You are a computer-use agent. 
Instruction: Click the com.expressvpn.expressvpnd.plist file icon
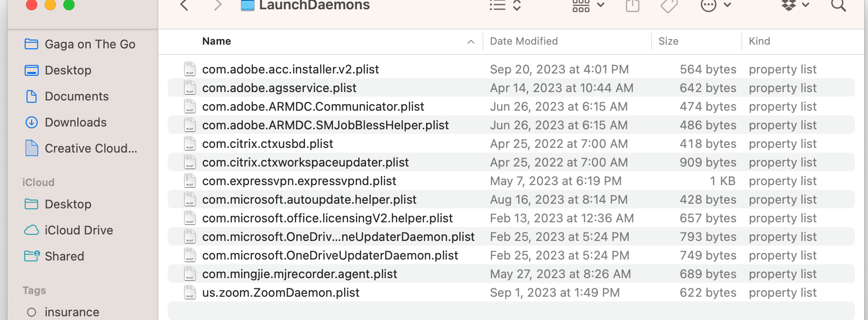190,181
